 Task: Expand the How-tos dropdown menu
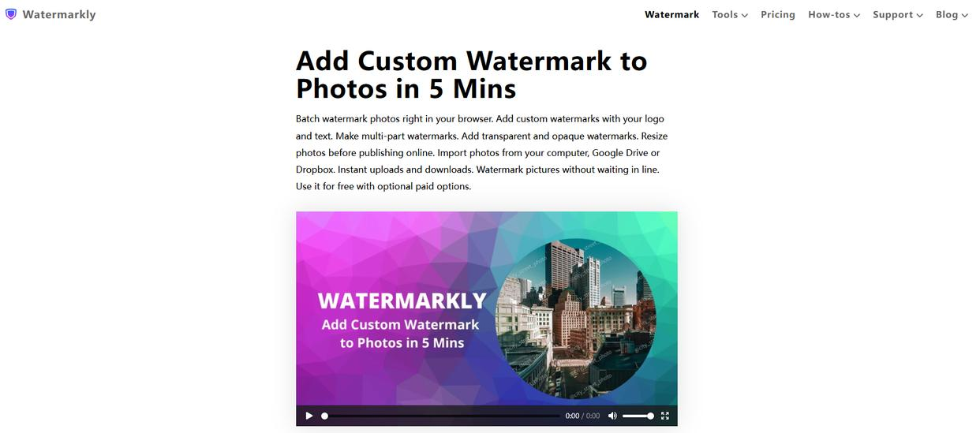click(x=834, y=14)
